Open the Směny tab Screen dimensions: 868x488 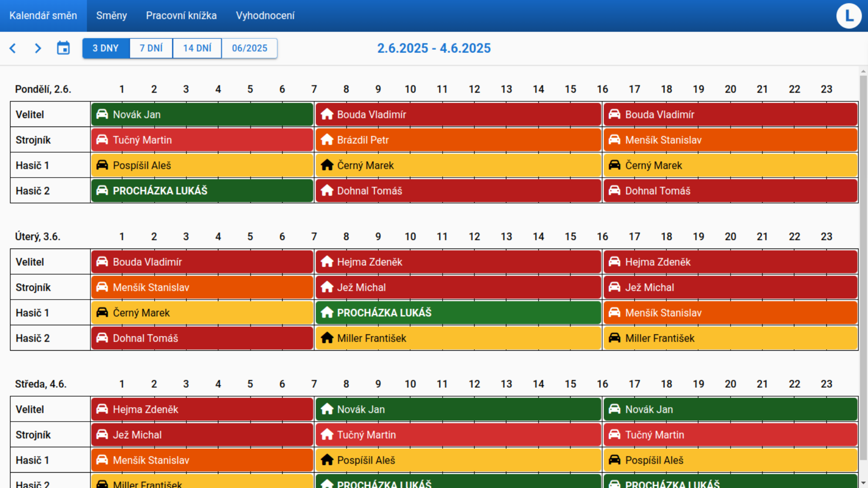tap(111, 16)
